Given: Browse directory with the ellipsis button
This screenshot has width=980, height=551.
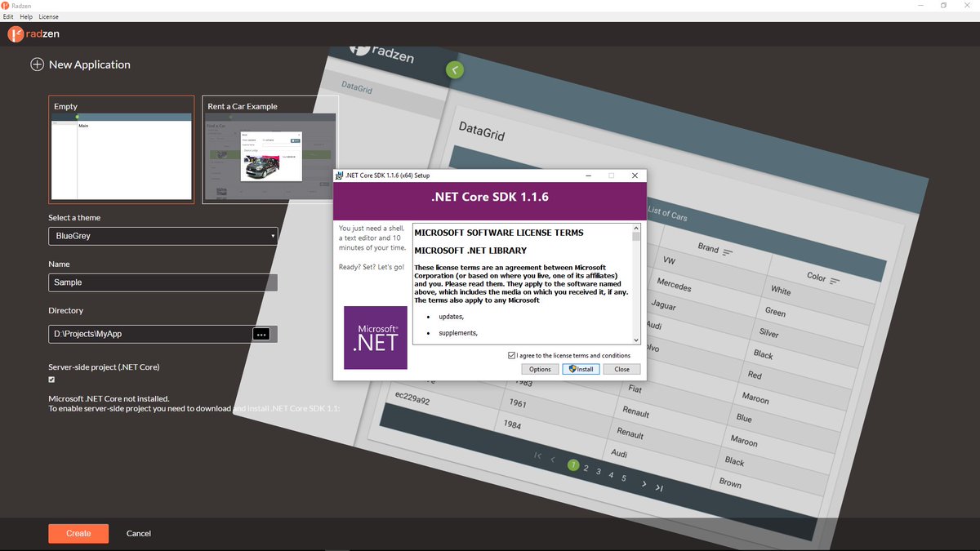Looking at the screenshot, I should pos(261,334).
